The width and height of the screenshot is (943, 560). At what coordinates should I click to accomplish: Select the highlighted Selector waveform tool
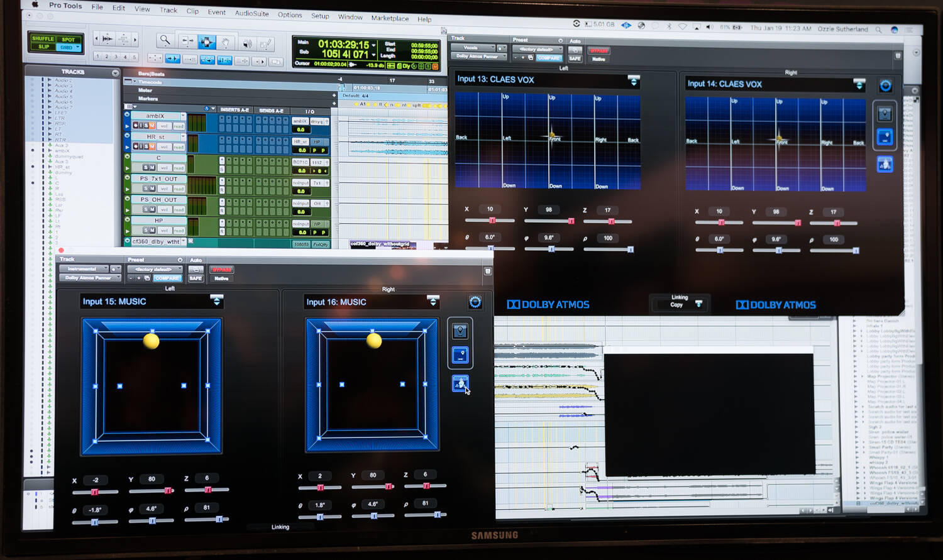(206, 42)
